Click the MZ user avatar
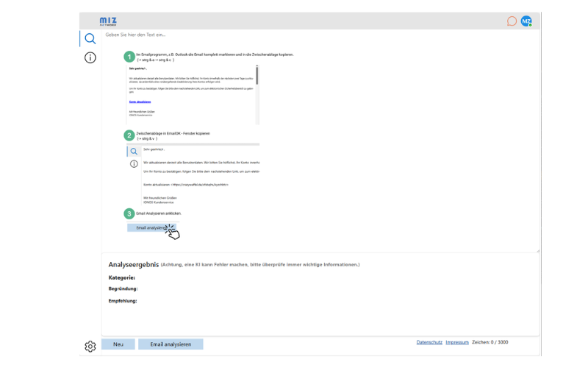 pos(526,21)
